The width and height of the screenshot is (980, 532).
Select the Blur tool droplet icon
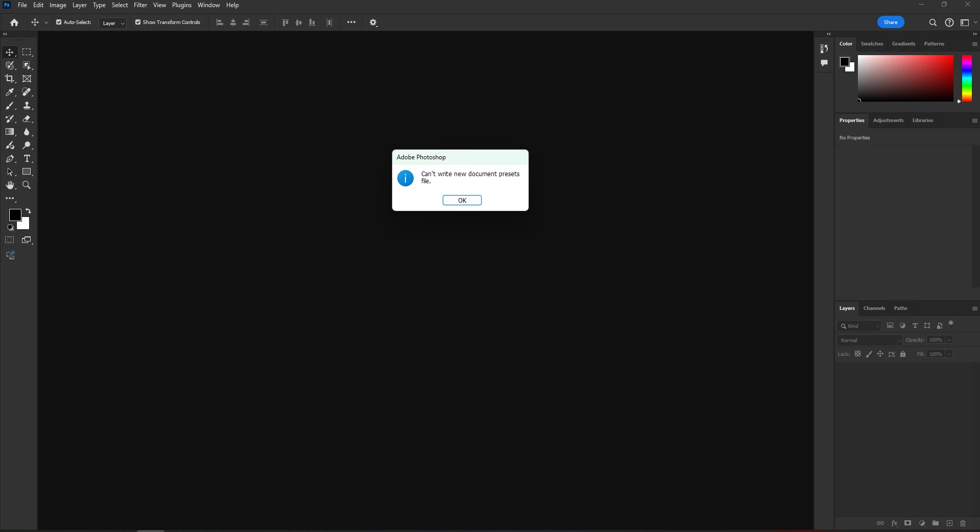click(27, 132)
